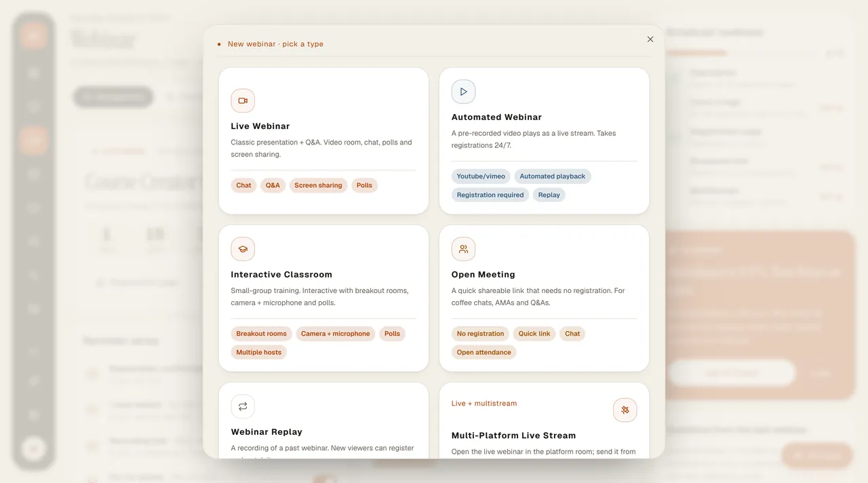The image size is (868, 483).
Task: Click the 'New webinar · pick a type' header
Action: [275, 44]
